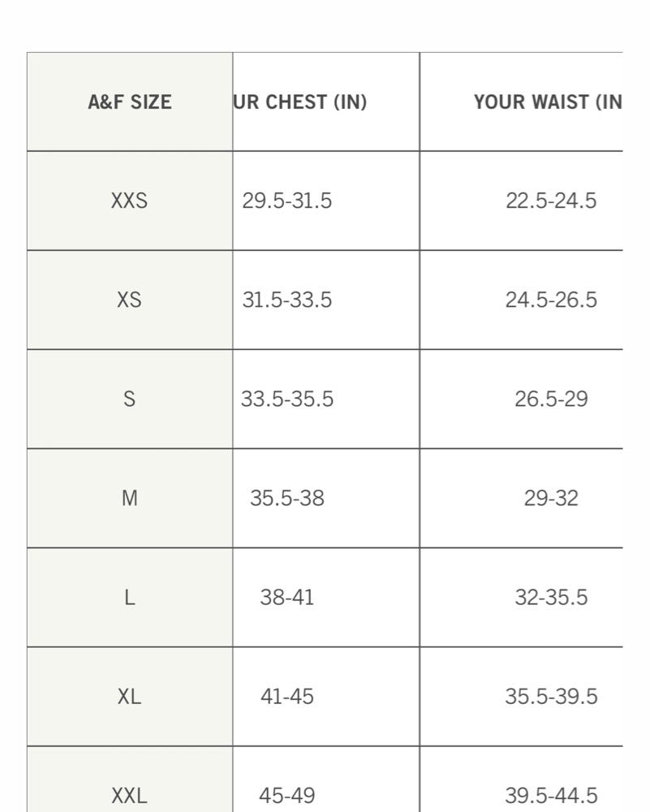
Task: Click chest value 38-41
Action: tap(287, 598)
